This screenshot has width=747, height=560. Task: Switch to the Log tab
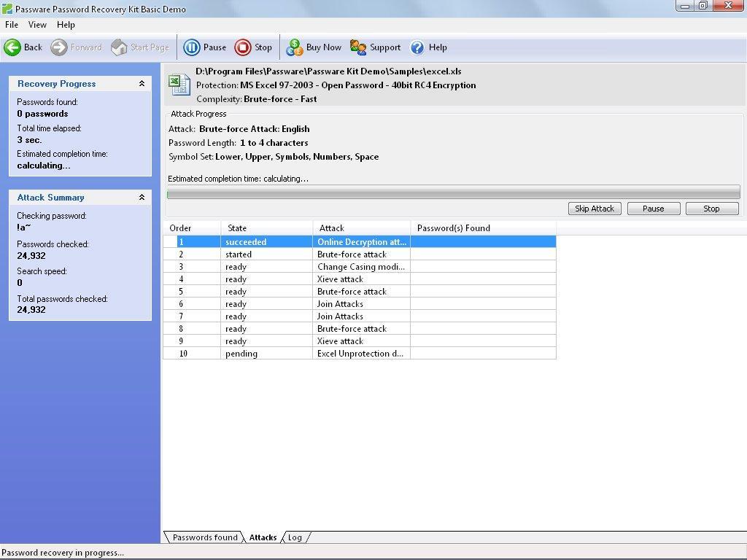(295, 537)
